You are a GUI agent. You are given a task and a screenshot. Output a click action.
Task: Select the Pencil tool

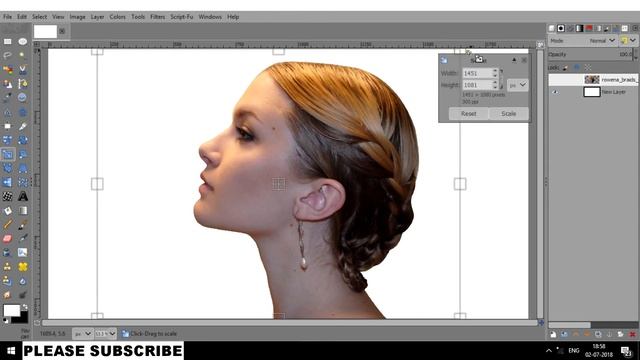[x=7, y=224]
